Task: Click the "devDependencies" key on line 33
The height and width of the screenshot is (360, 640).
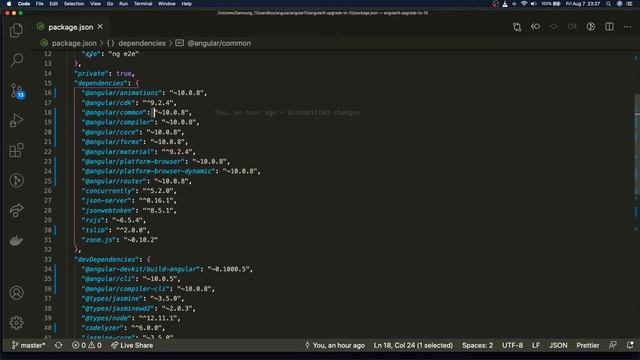Action: coord(107,260)
